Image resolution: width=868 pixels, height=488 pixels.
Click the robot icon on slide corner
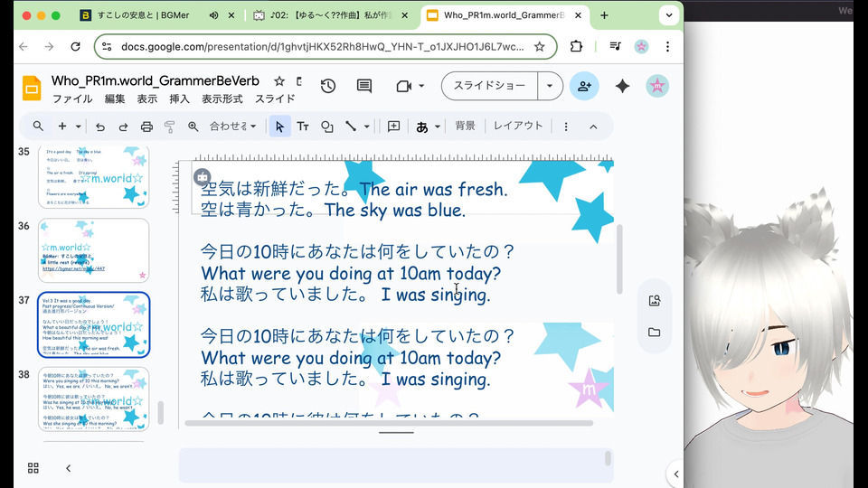[202, 178]
